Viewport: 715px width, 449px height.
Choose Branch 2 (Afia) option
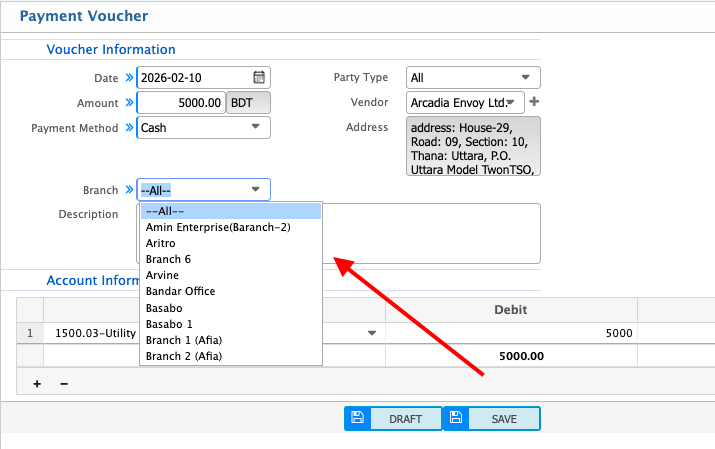pyautogui.click(x=183, y=355)
